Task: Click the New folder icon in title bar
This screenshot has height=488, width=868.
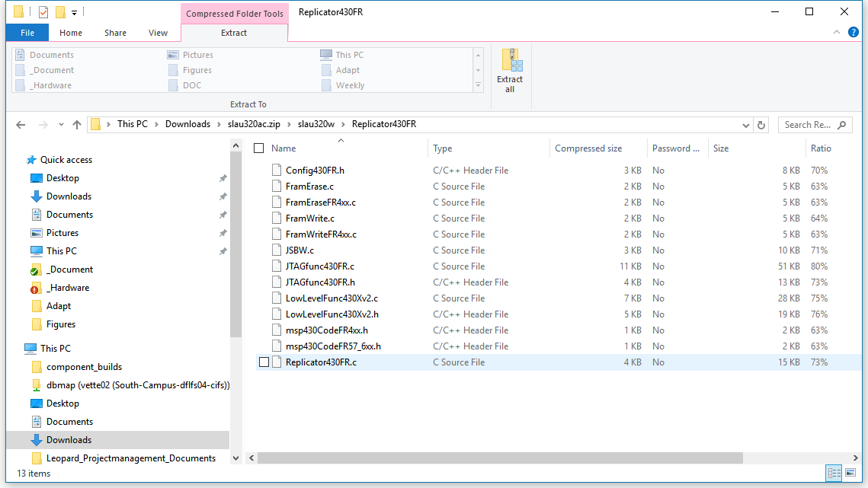Action: 59,11
